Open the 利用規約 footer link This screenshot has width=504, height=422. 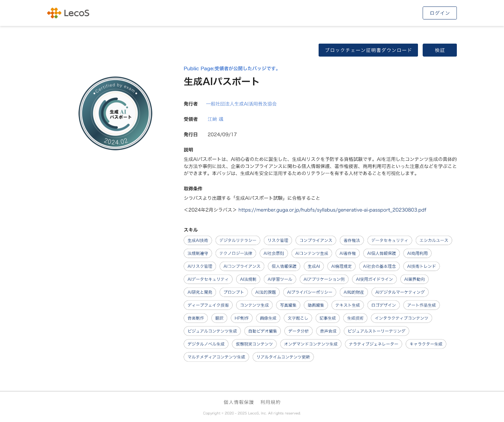(270, 402)
